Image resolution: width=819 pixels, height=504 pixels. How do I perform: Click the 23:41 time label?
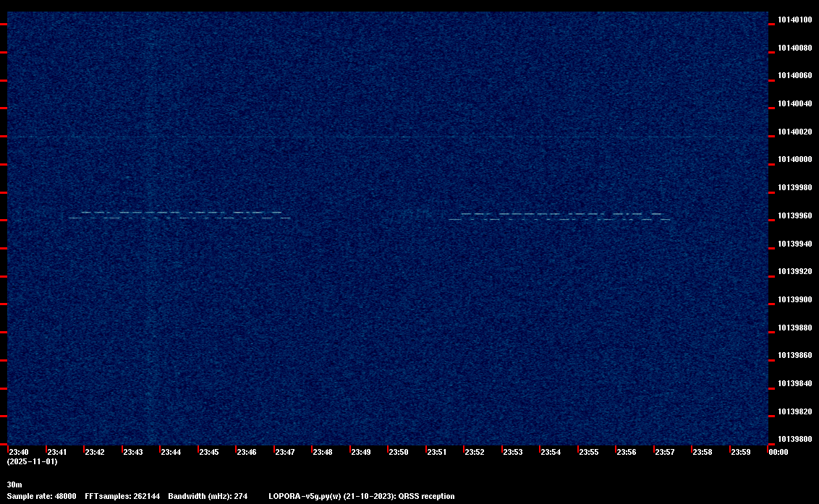click(x=57, y=452)
